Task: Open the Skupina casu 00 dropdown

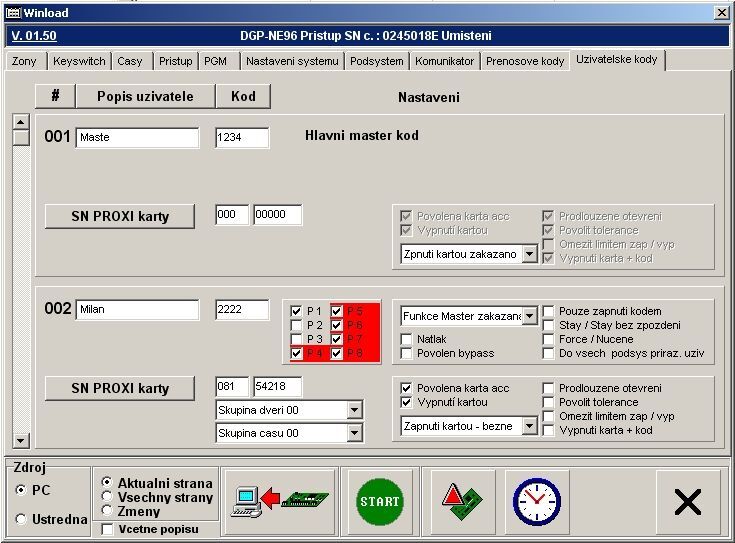Action: point(354,433)
